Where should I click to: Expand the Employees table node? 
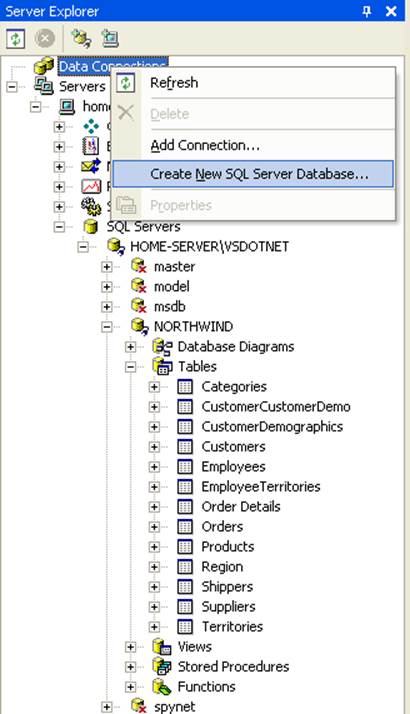pyautogui.click(x=154, y=467)
